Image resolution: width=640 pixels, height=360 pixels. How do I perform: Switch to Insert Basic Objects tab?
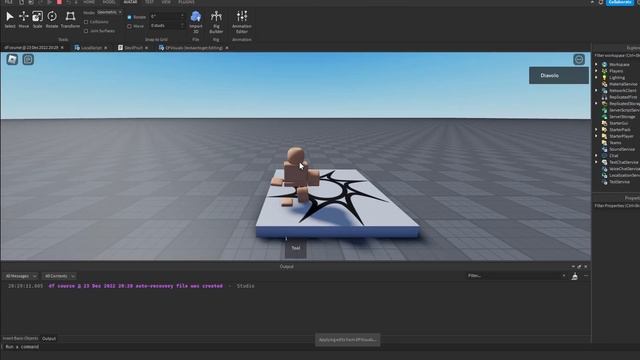coord(20,338)
